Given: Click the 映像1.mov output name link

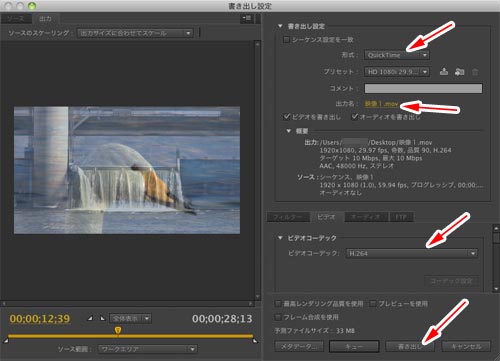Looking at the screenshot, I should point(381,104).
